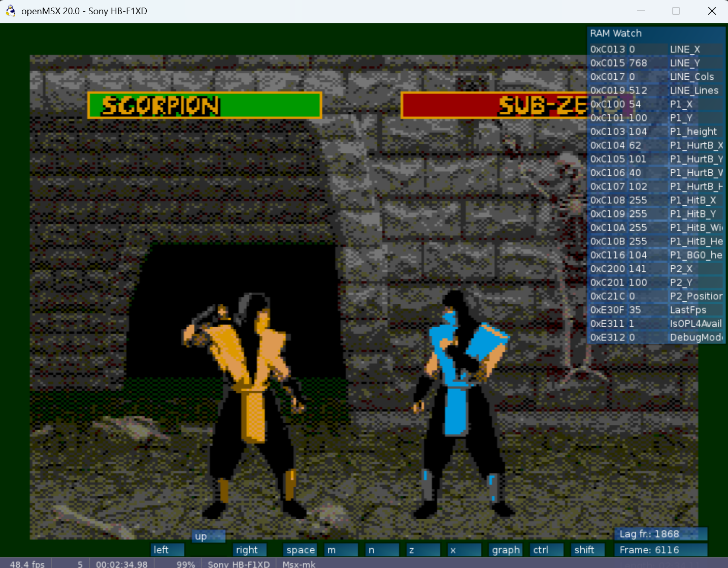Screen dimensions: 728x568
Task: Select the 0xC017 LINE_Cols watch row
Action: (656, 77)
